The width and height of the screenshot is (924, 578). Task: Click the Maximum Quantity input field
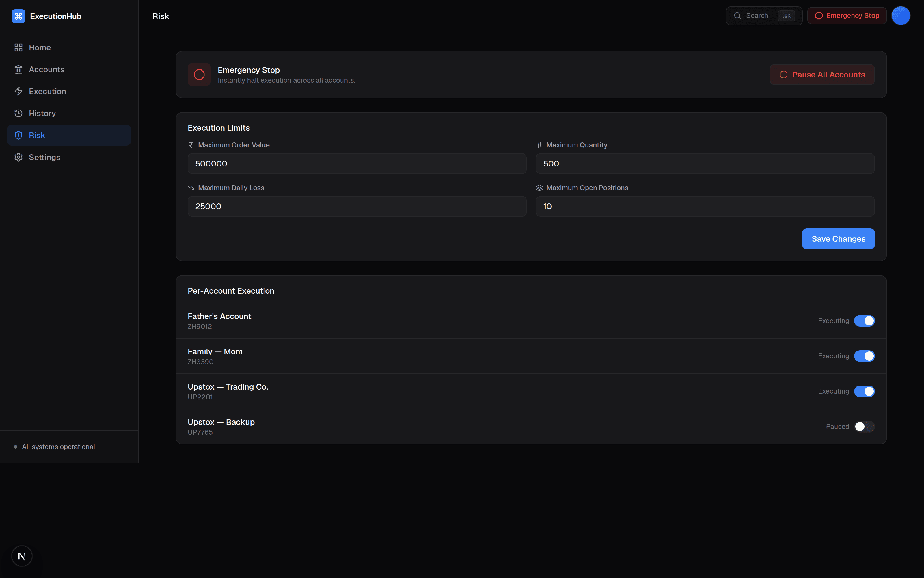705,164
